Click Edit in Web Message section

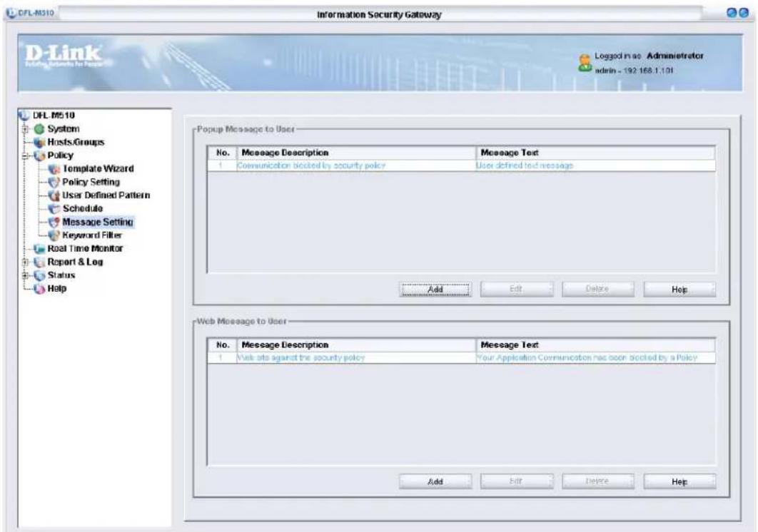tap(516, 481)
